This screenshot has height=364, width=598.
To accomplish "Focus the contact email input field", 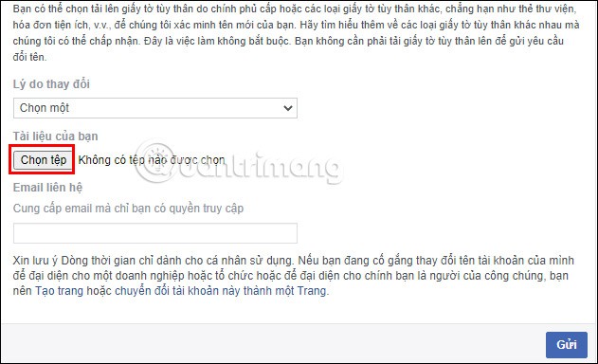I will tap(155, 233).
